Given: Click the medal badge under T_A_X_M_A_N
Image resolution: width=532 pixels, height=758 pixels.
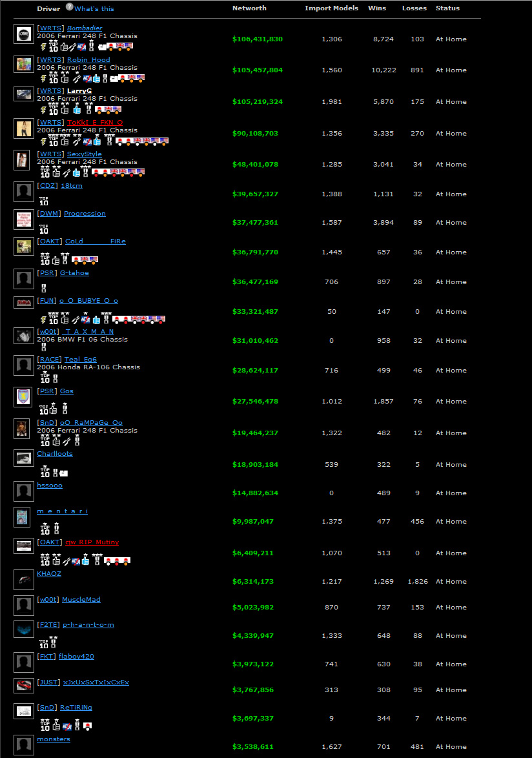Looking at the screenshot, I should pos(44,347).
